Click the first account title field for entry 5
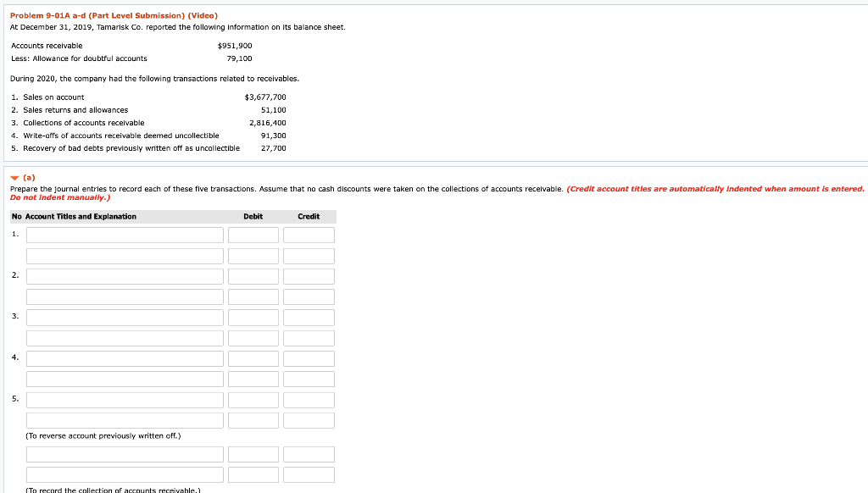 click(125, 400)
